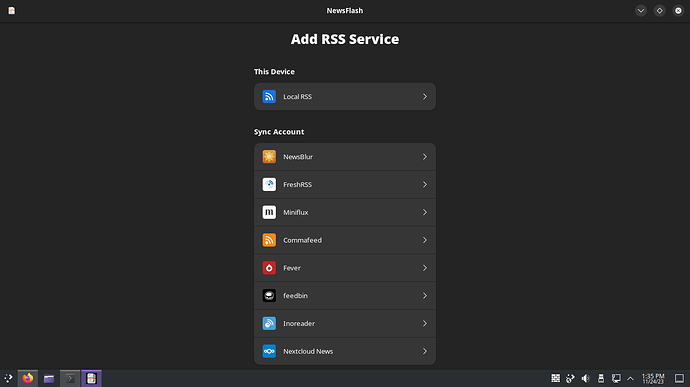Click the clock showing 1:35 PM

point(653,379)
